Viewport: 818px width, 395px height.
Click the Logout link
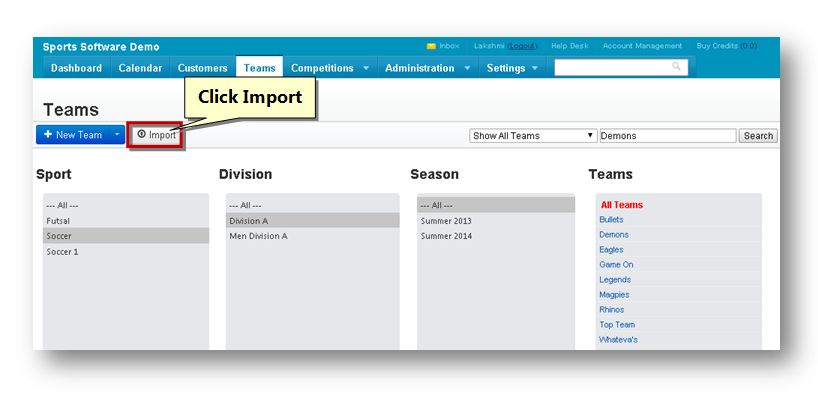pyautogui.click(x=522, y=46)
